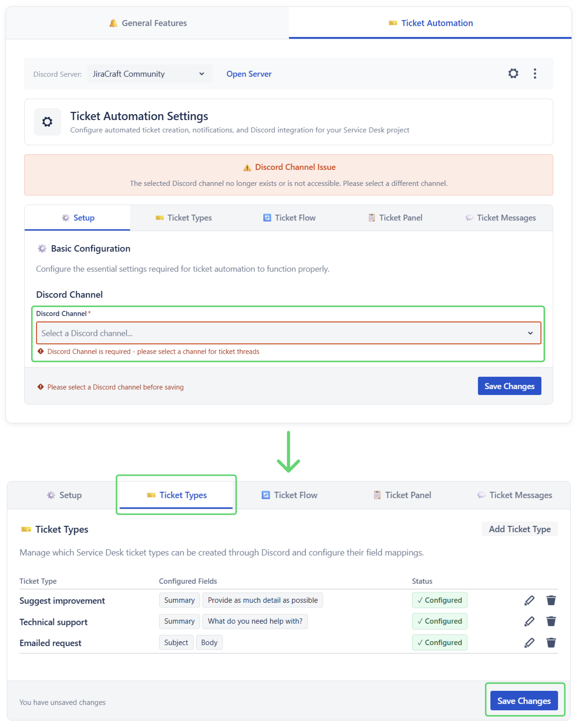This screenshot has width=577, height=728.
Task: Expand the Discord Server dropdown
Action: (x=150, y=74)
